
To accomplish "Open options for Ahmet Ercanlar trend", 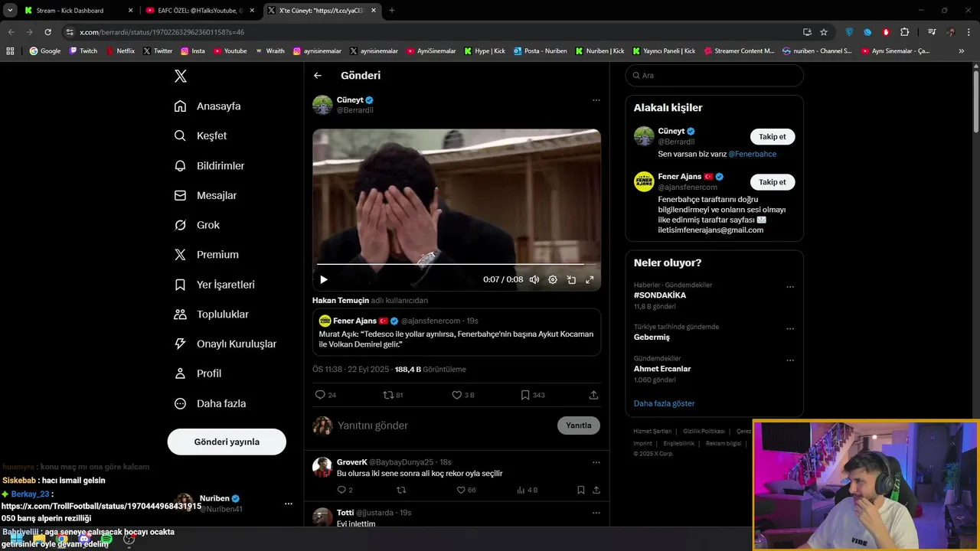I will [790, 360].
